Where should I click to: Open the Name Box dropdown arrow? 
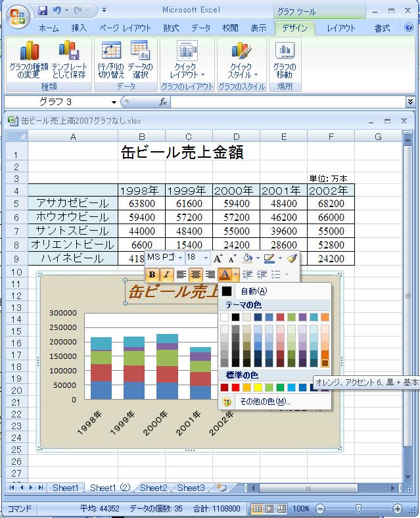[114, 102]
